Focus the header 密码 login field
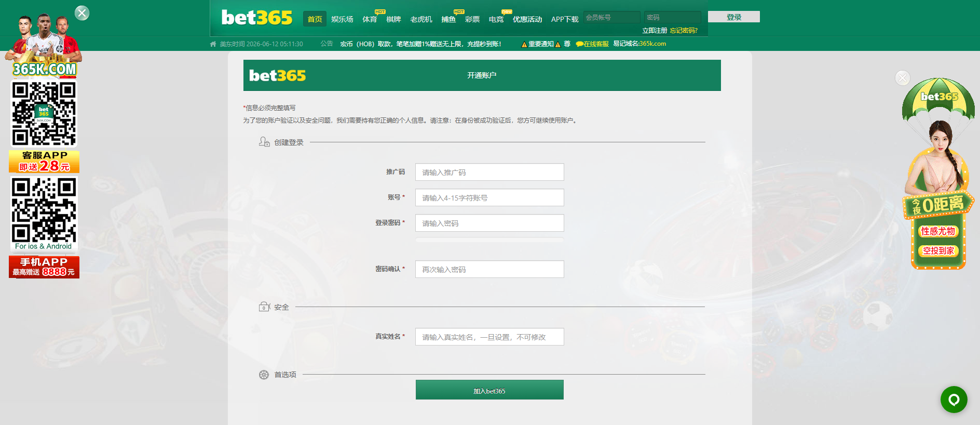Viewport: 980px width, 425px height. (673, 17)
